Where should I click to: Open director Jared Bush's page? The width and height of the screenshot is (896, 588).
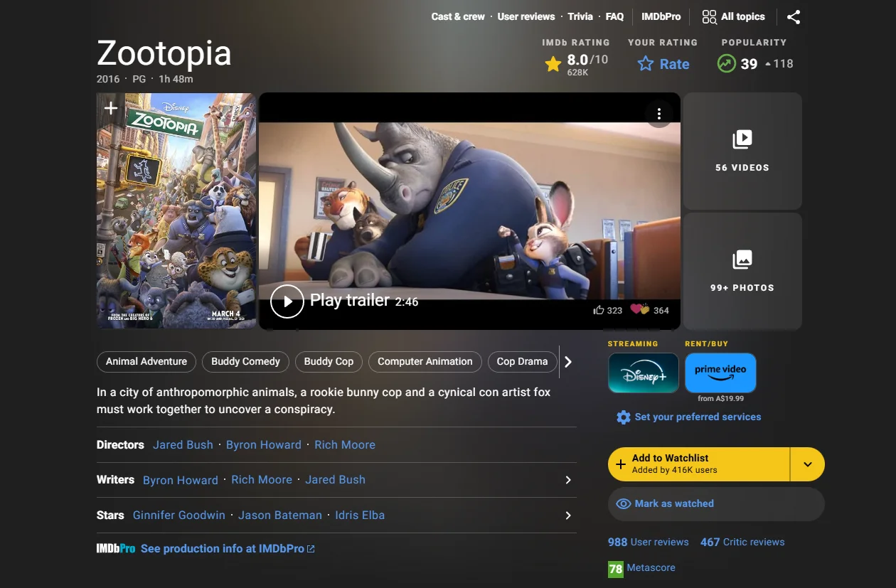coord(183,444)
